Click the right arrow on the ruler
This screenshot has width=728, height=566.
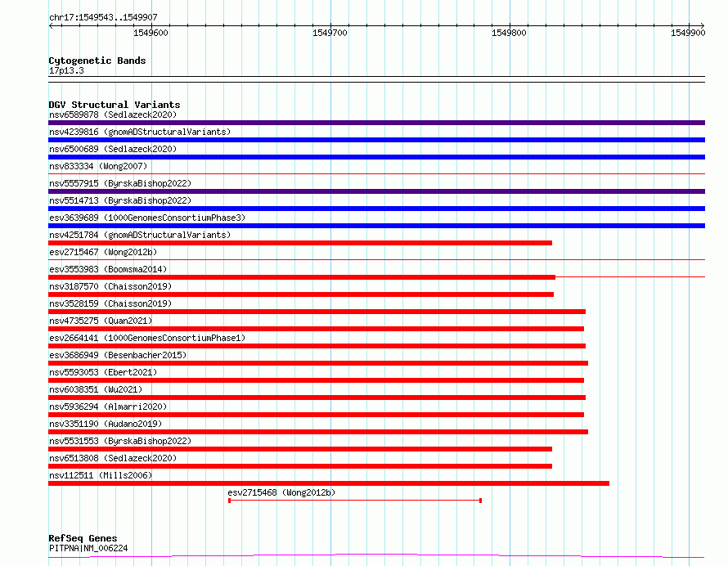pos(703,26)
